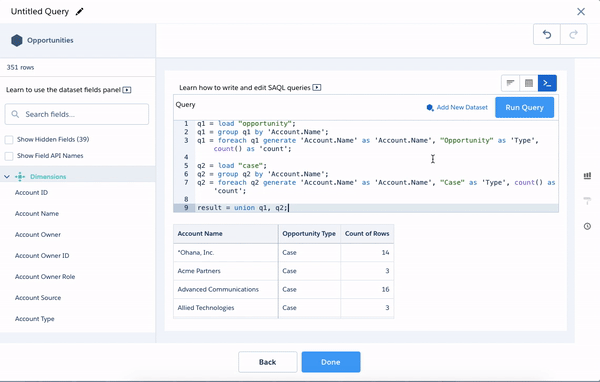Click Opportunity Type column header
The image size is (600, 382).
pos(309,233)
